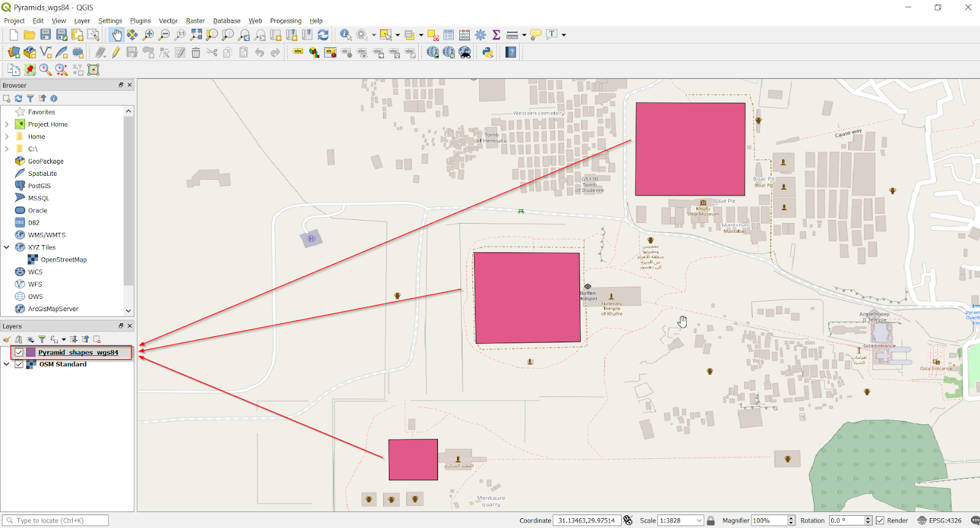Open the attribute table icon
980x528 pixels.
[449, 35]
